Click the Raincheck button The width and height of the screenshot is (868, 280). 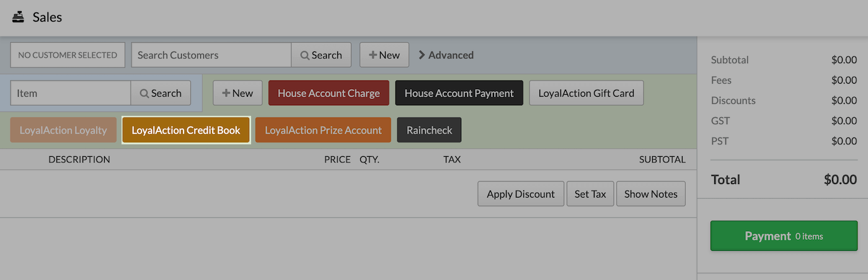click(x=430, y=130)
